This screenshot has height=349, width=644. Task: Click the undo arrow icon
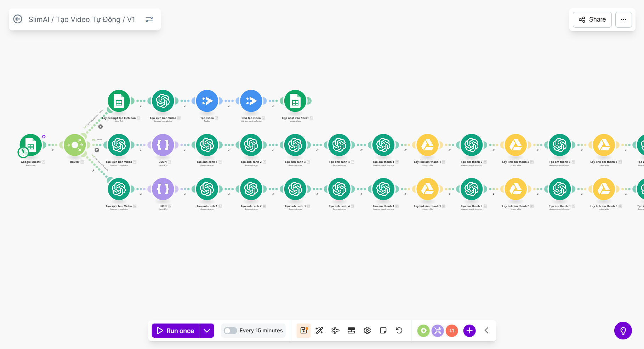click(399, 331)
